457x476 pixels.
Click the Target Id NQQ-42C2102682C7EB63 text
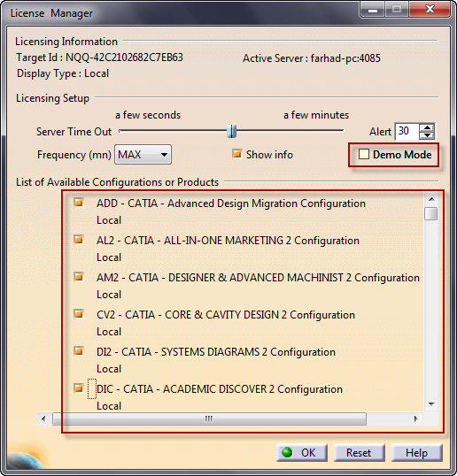[x=100, y=58]
